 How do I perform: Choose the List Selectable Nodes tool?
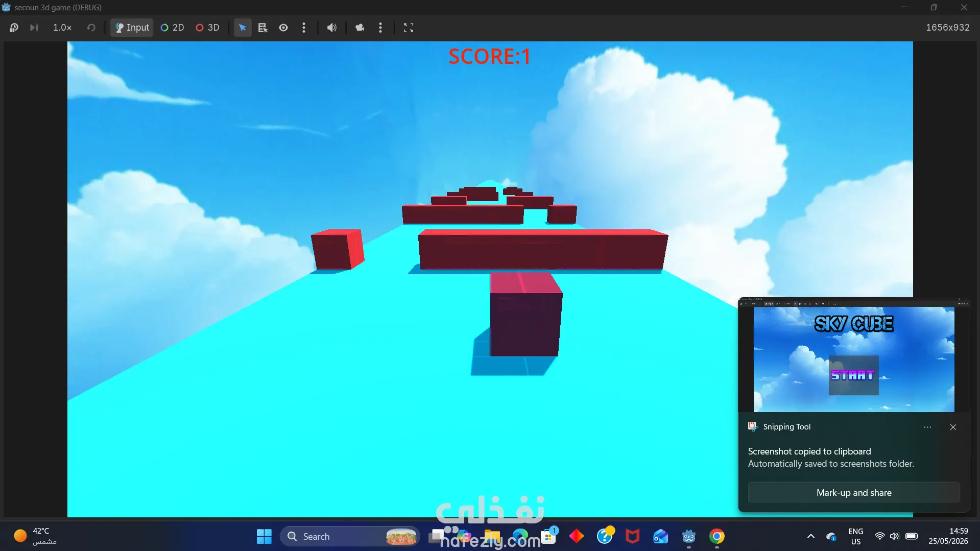tap(263, 28)
